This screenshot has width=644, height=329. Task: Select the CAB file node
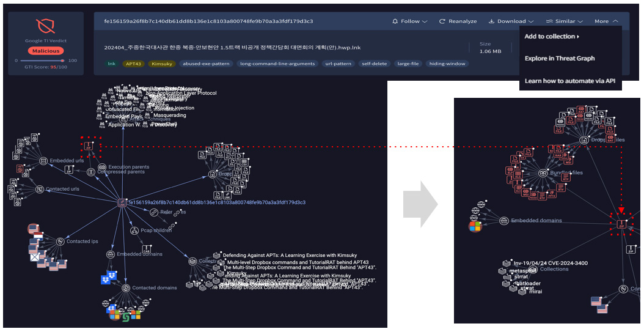[x=147, y=249]
